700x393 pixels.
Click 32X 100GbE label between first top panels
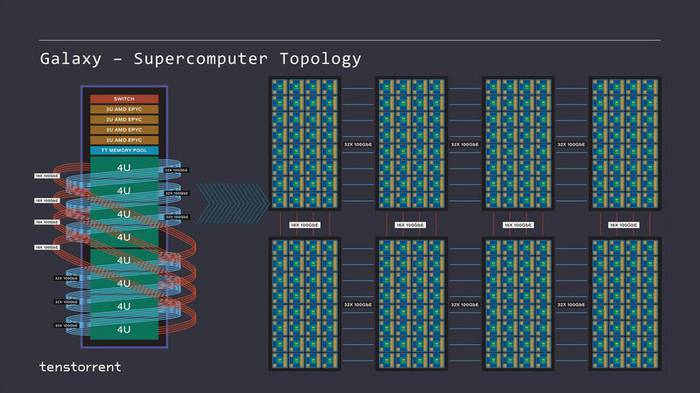(x=358, y=145)
